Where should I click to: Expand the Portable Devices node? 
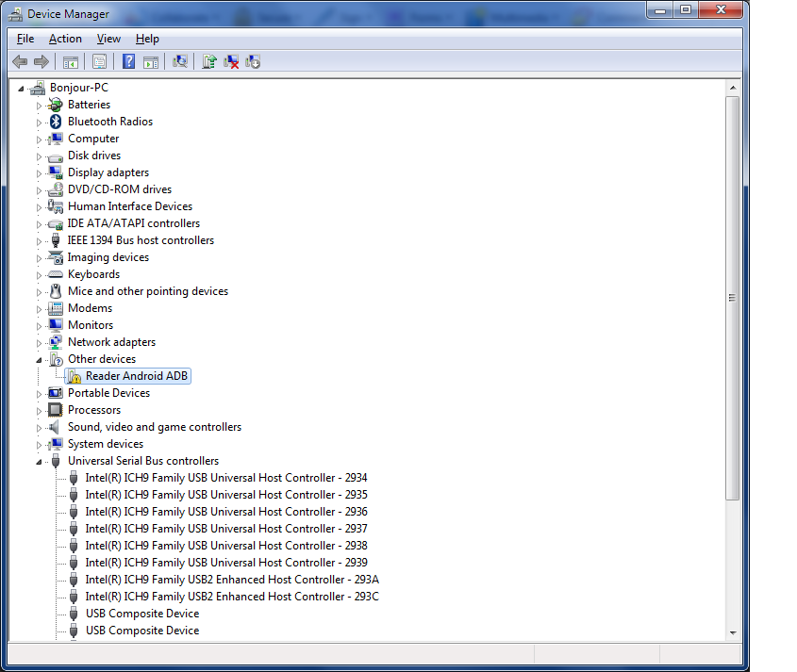(x=39, y=394)
